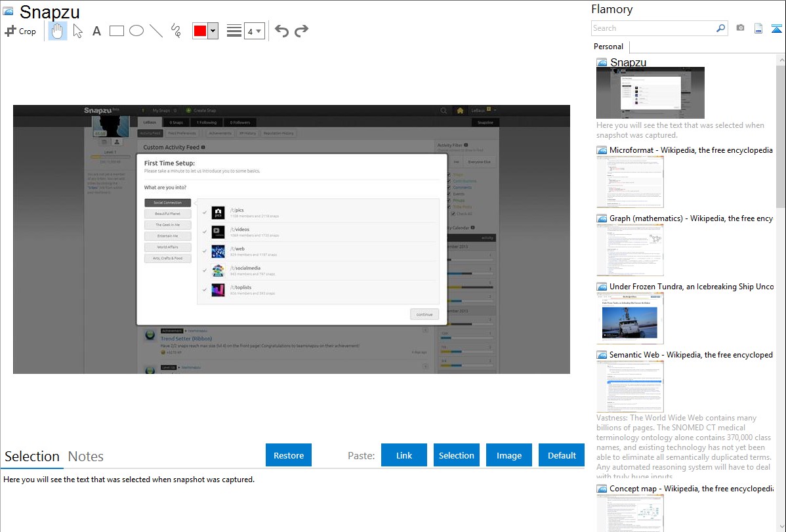This screenshot has width=786, height=532.
Task: Select the straight line tool
Action: tap(156, 31)
